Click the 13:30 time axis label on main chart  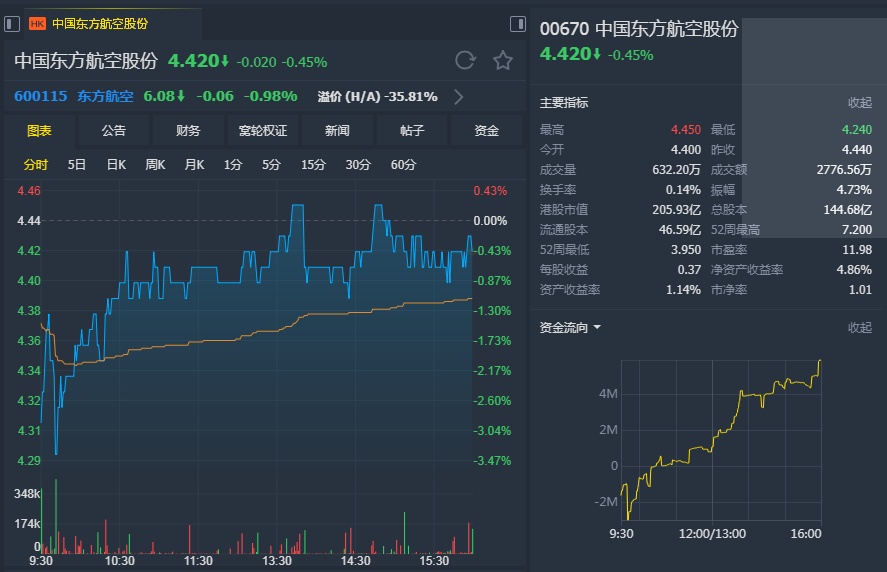click(x=277, y=561)
